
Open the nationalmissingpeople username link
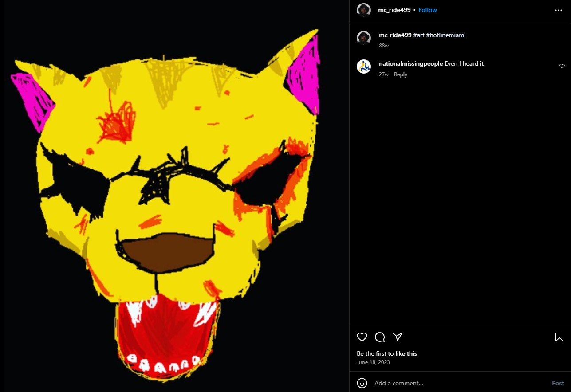click(411, 63)
